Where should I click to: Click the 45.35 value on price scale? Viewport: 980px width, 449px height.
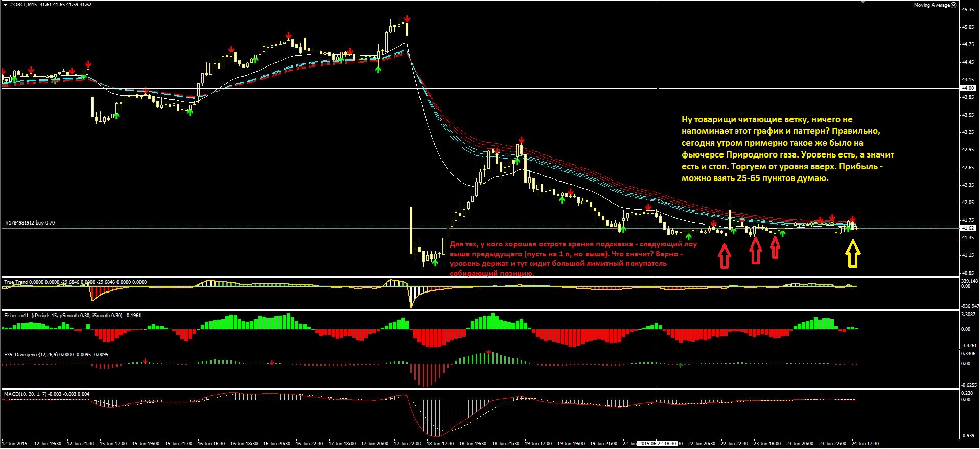(x=967, y=9)
